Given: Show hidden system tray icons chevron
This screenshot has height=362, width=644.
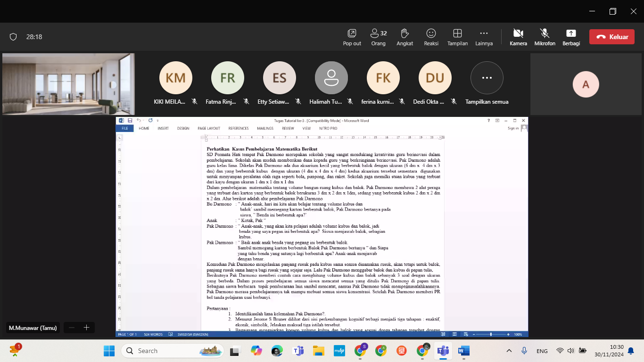Looking at the screenshot, I should tap(509, 351).
